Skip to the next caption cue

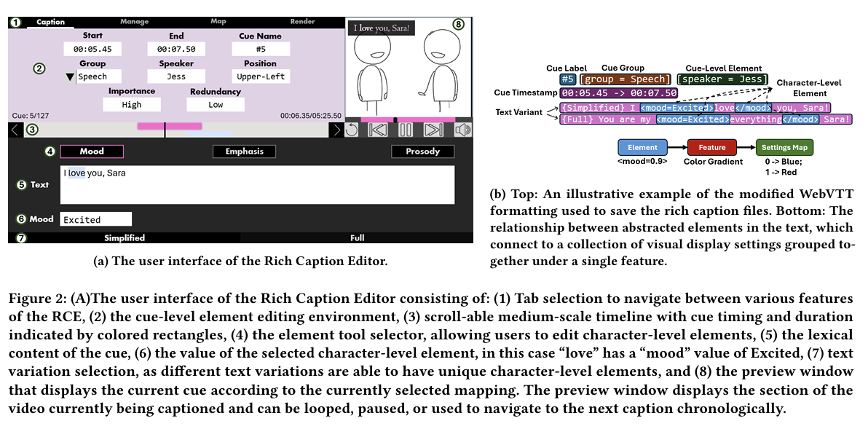(x=433, y=130)
